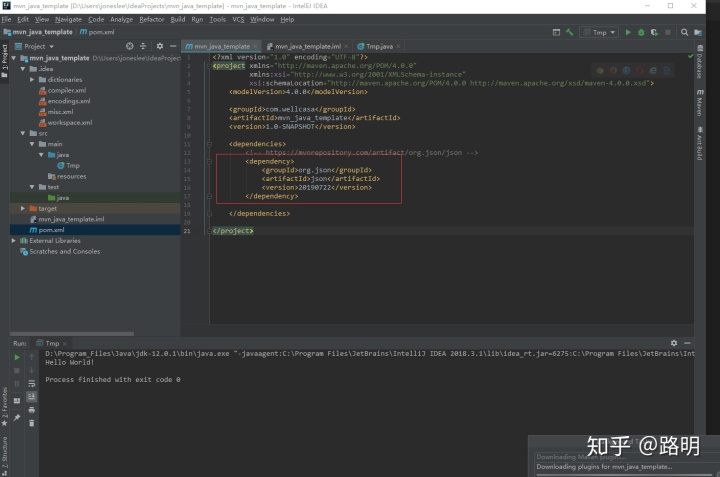720x477 pixels.
Task: Close the Tmp tab in Run panel
Action: (65, 343)
